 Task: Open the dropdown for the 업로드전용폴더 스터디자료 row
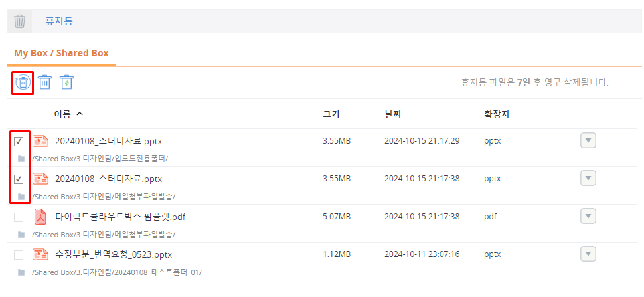click(x=588, y=140)
